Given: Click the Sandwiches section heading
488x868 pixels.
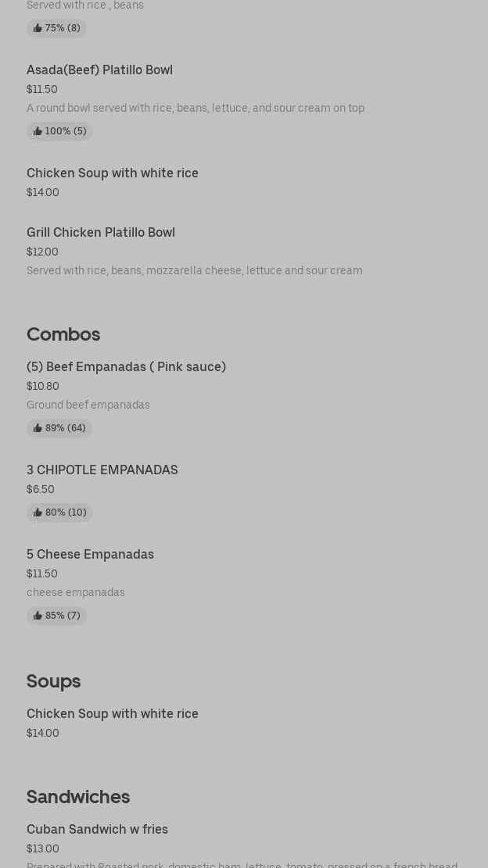Looking at the screenshot, I should click(78, 797).
